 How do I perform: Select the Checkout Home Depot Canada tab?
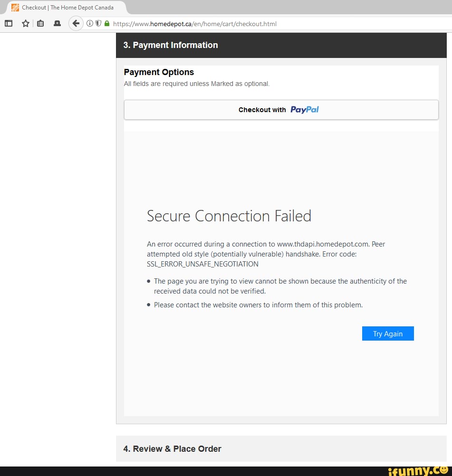[x=65, y=7]
